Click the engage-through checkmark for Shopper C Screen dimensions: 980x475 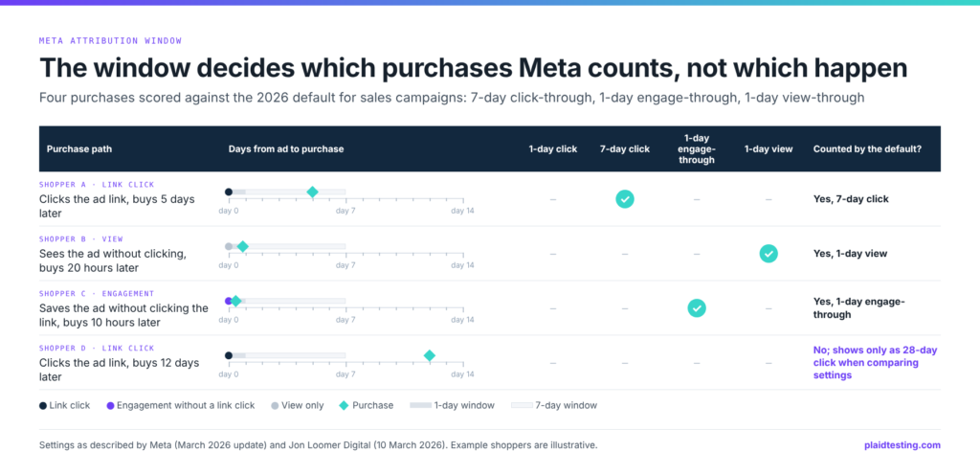click(x=697, y=308)
